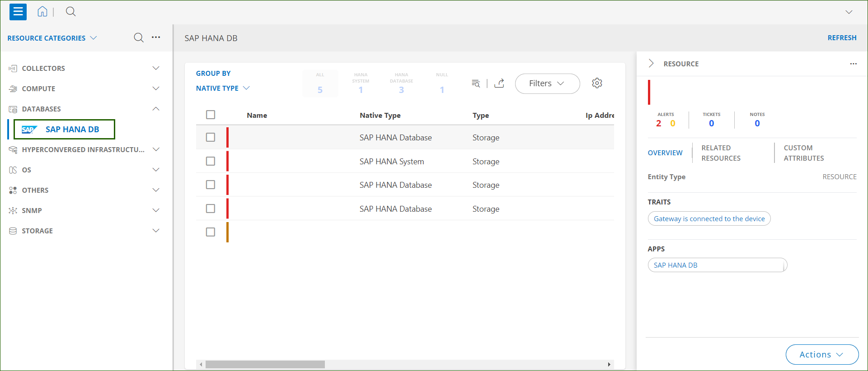Image resolution: width=868 pixels, height=371 pixels.
Task: Check the last row with orange marker
Action: (211, 232)
